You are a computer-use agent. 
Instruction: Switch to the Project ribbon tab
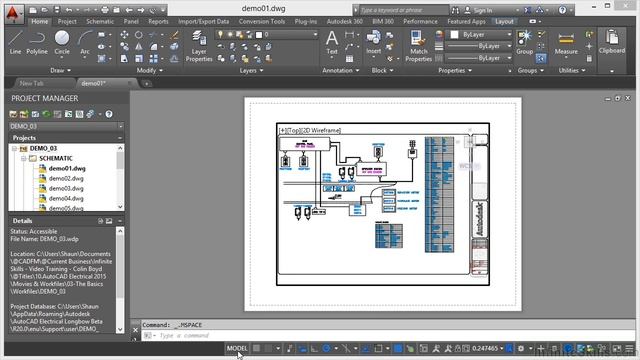(x=67, y=21)
